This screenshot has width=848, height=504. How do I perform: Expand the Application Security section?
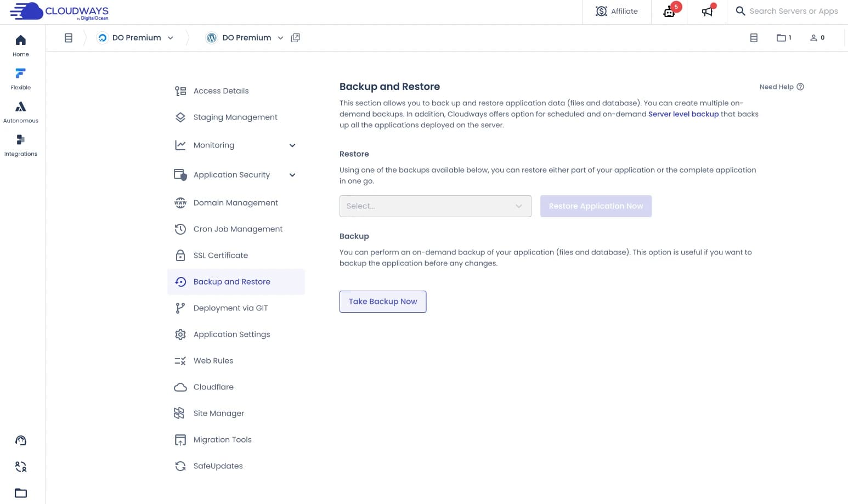coord(292,174)
